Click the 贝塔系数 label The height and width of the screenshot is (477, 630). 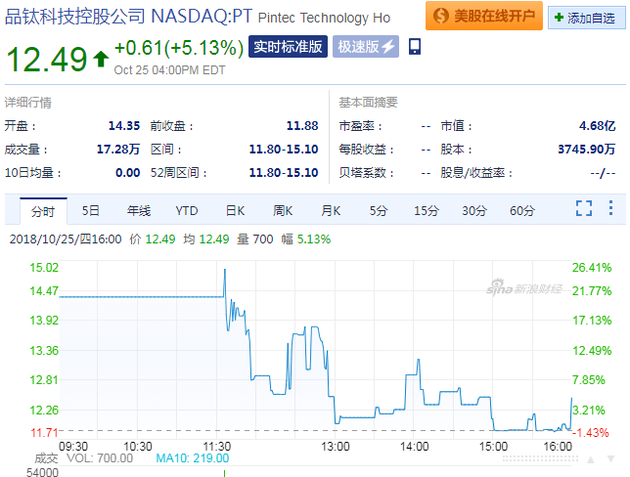coord(366,173)
